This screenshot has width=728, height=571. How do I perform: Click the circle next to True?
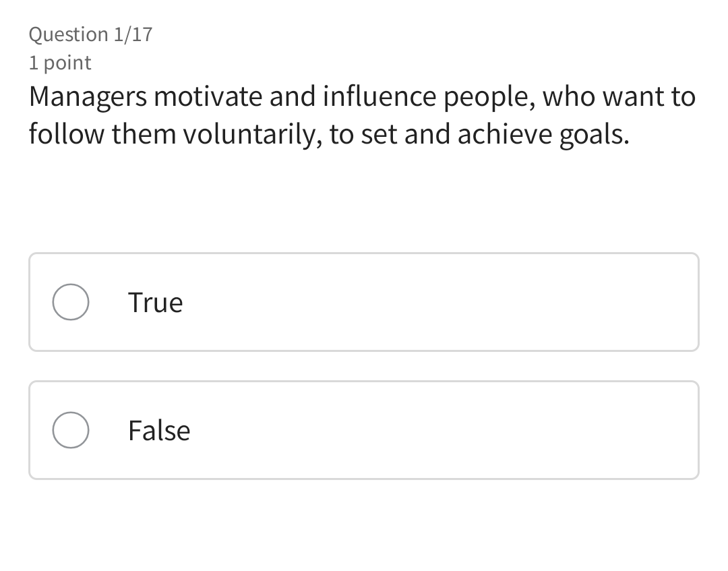point(70,302)
